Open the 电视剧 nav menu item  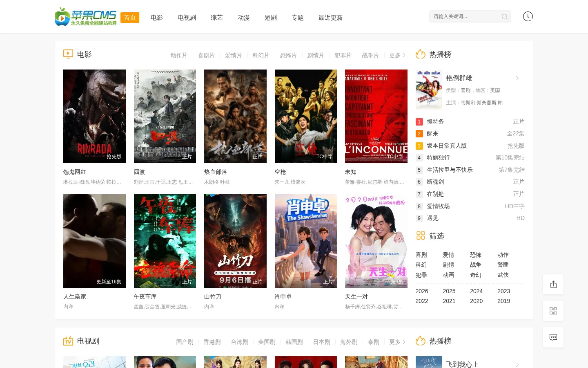187,18
